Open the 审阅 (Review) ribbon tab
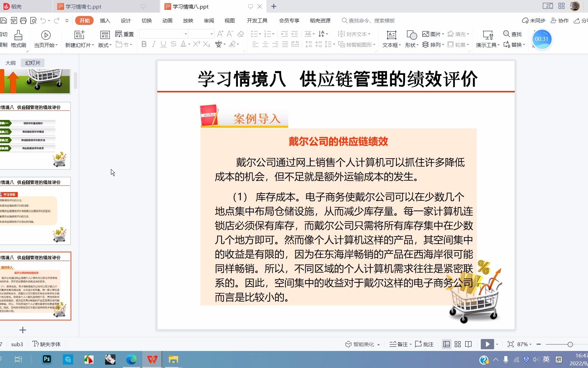Viewport: 588px width, 368px height. [x=209, y=20]
